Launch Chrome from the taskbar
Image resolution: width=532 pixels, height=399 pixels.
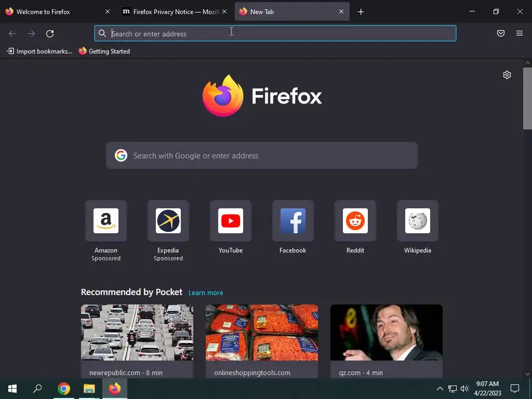coord(64,389)
